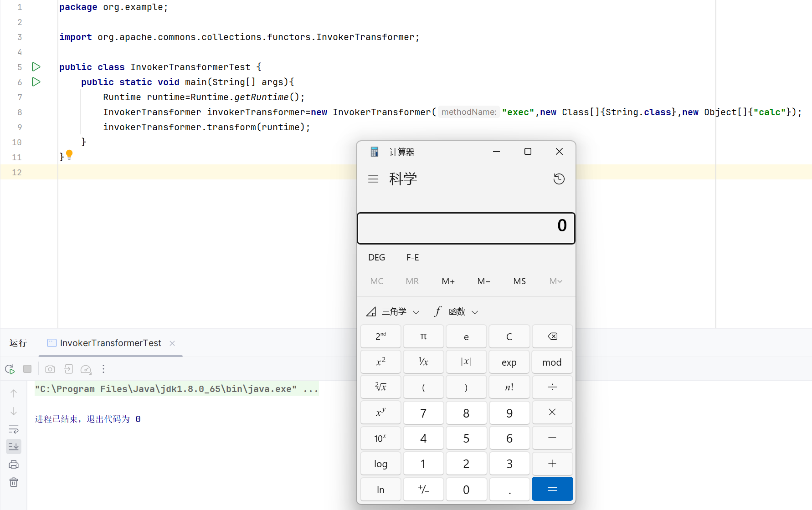Click the plus operator key
Viewport: 812px width, 510px height.
click(552, 464)
